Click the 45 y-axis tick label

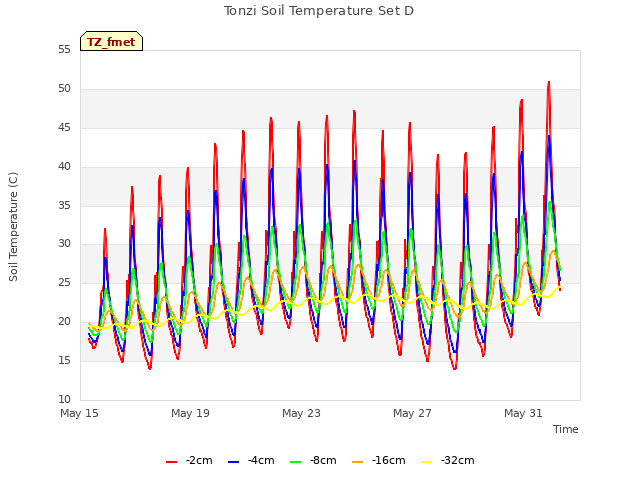click(64, 128)
